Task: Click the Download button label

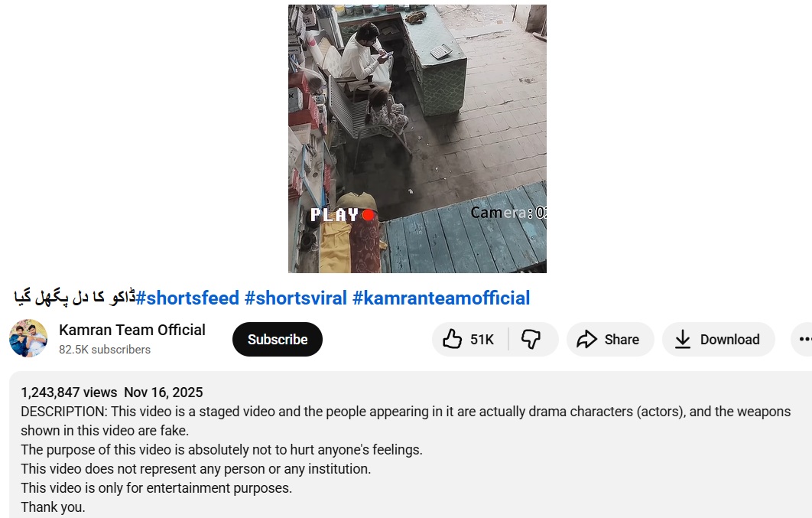Action: click(729, 339)
